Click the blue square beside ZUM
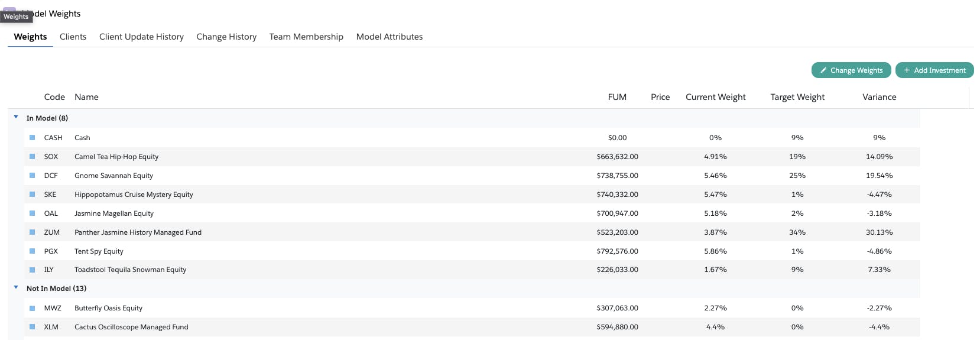The image size is (980, 340). 33,232
